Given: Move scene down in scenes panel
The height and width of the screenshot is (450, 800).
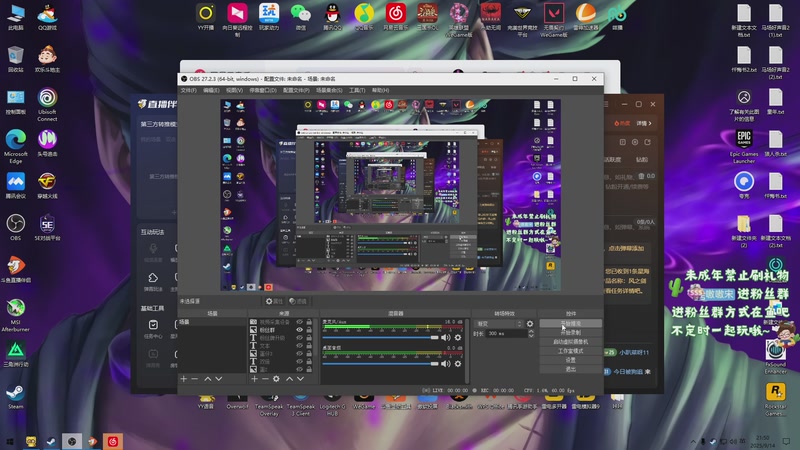Looking at the screenshot, I should click(219, 379).
